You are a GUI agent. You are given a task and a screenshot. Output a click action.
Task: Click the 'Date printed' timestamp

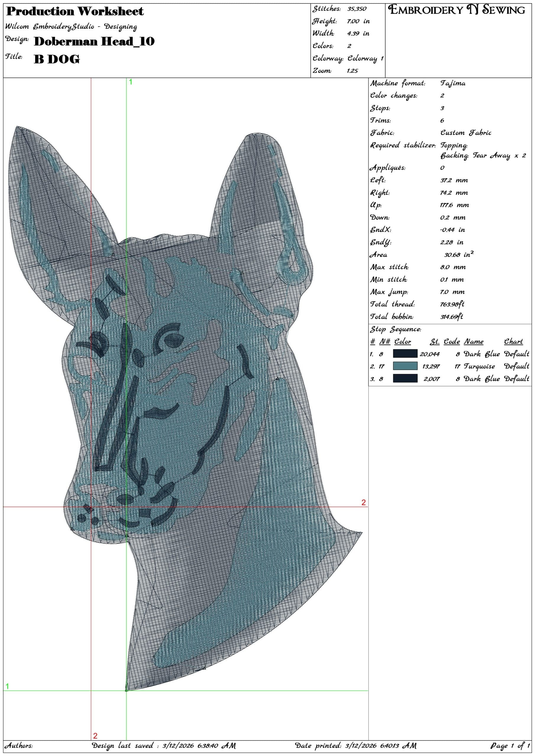click(356, 745)
